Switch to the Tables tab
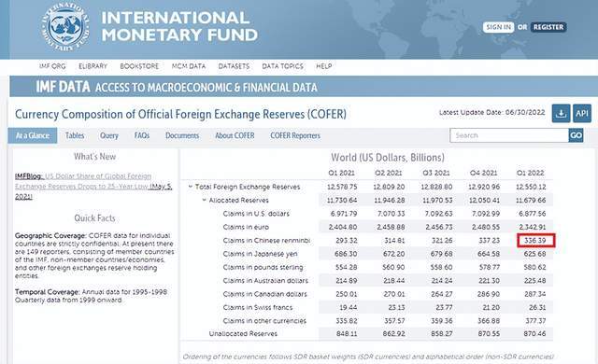Image resolution: width=598 pixels, height=364 pixels. click(x=75, y=135)
